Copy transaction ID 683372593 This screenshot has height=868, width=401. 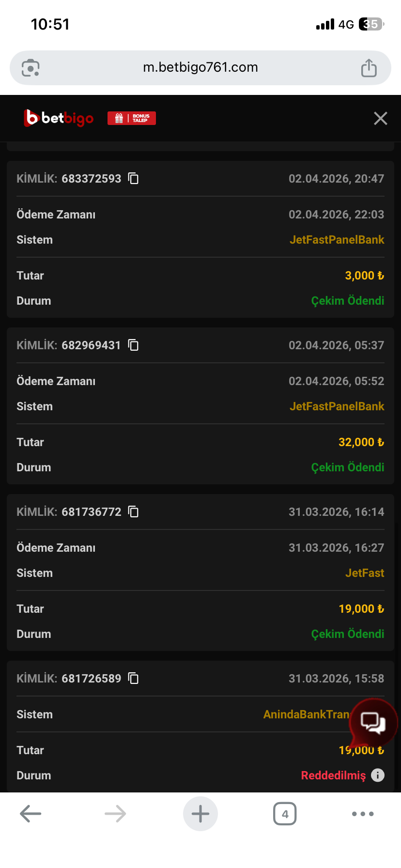133,179
